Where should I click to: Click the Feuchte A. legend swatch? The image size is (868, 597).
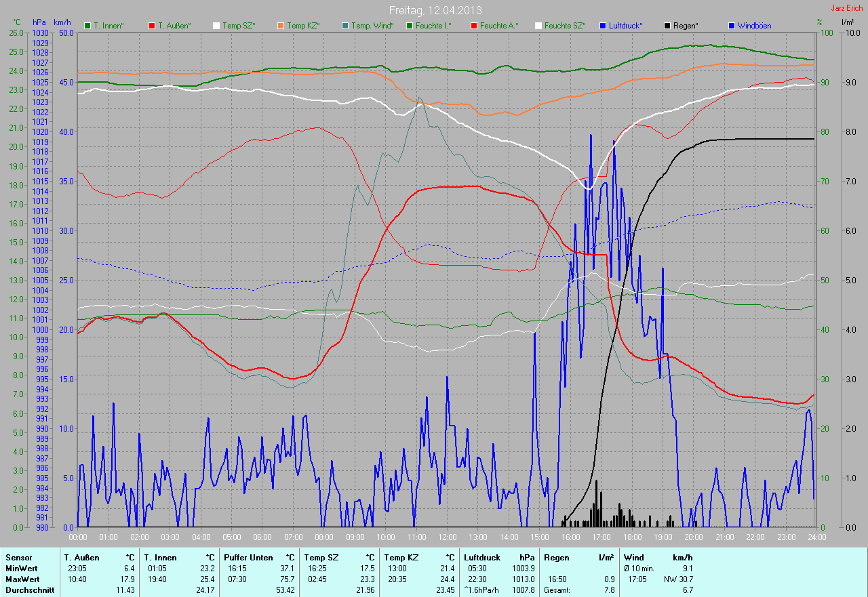(473, 26)
